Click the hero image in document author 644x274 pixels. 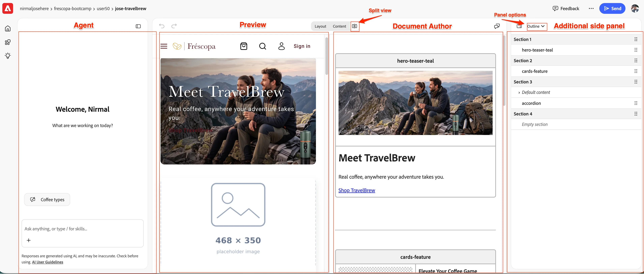tap(415, 103)
